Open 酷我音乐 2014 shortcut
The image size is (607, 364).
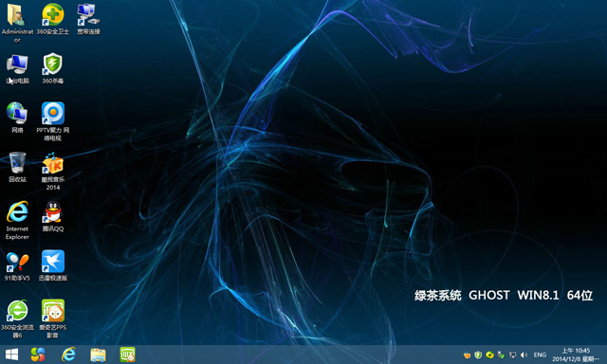(x=53, y=171)
